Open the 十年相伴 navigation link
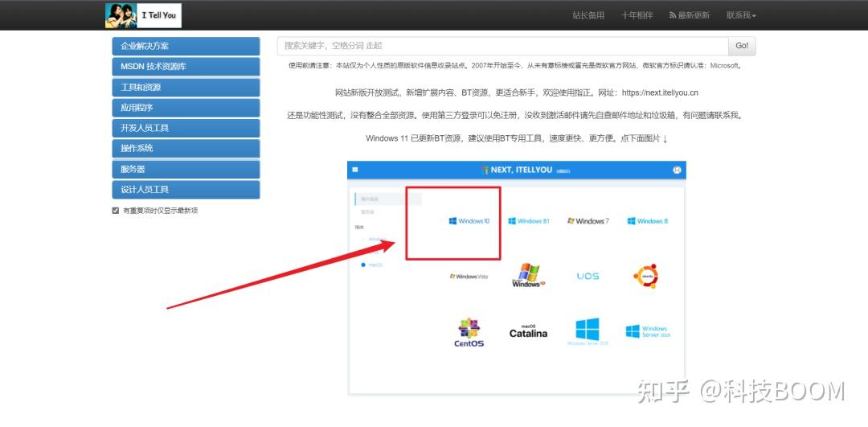This screenshot has width=868, height=427. point(637,15)
